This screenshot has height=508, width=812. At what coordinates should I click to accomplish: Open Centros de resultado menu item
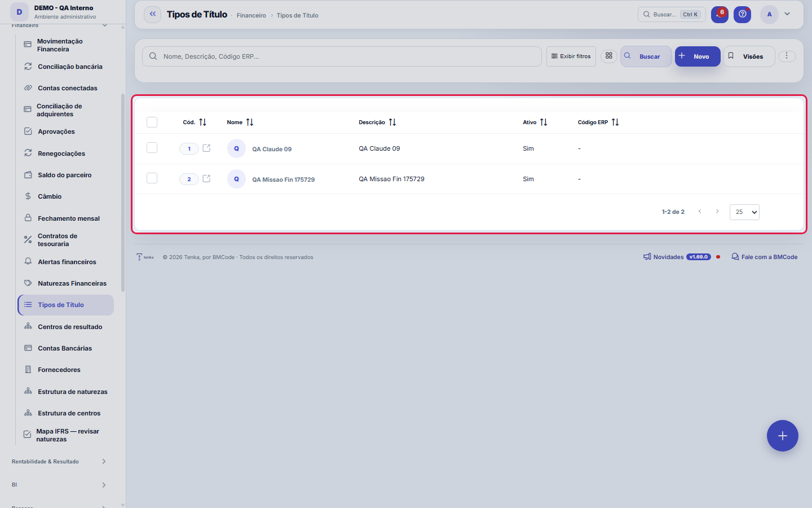(65, 327)
